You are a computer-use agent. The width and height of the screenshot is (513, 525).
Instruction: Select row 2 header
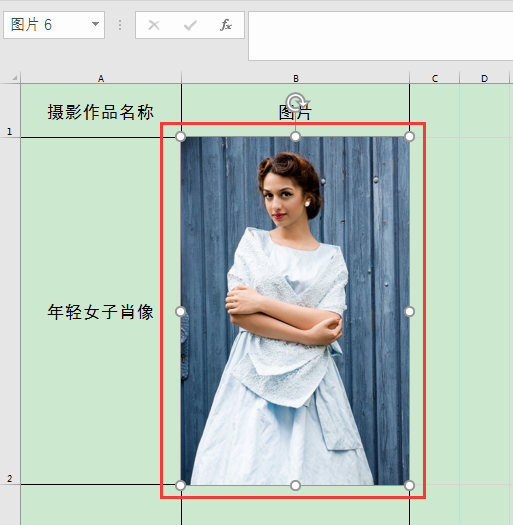click(10, 311)
